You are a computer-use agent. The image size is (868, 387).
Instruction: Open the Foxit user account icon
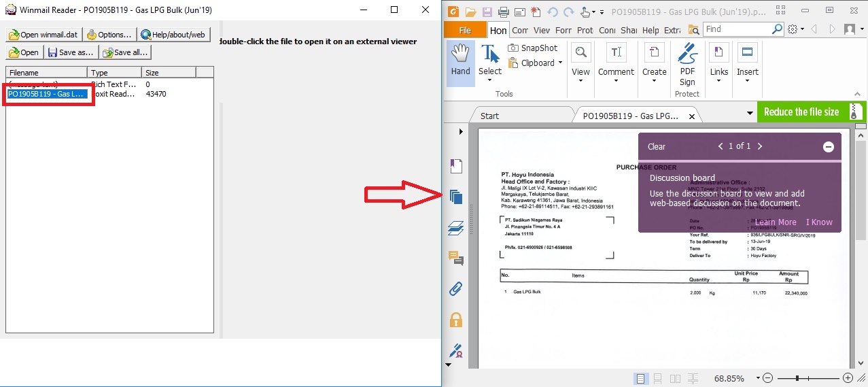point(849,29)
